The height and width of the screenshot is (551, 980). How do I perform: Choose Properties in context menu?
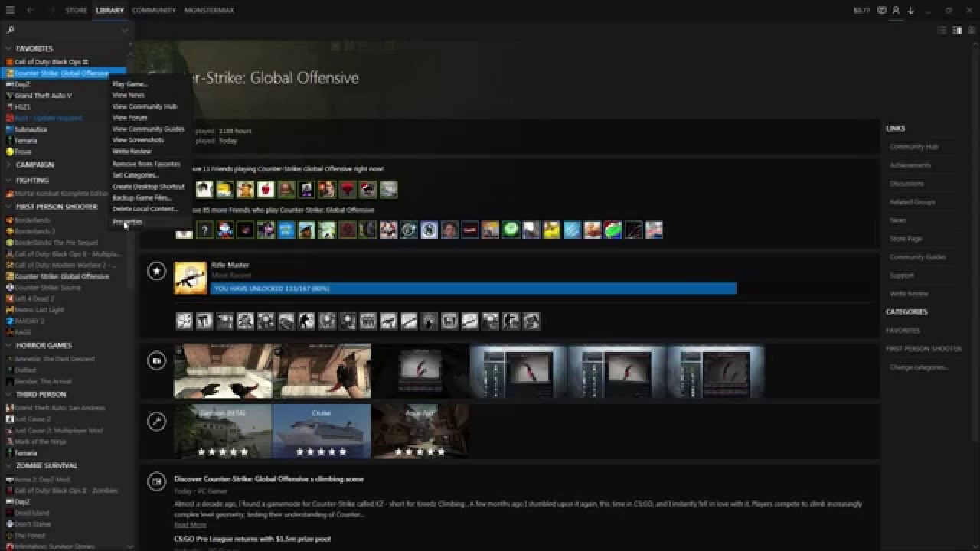(x=127, y=222)
